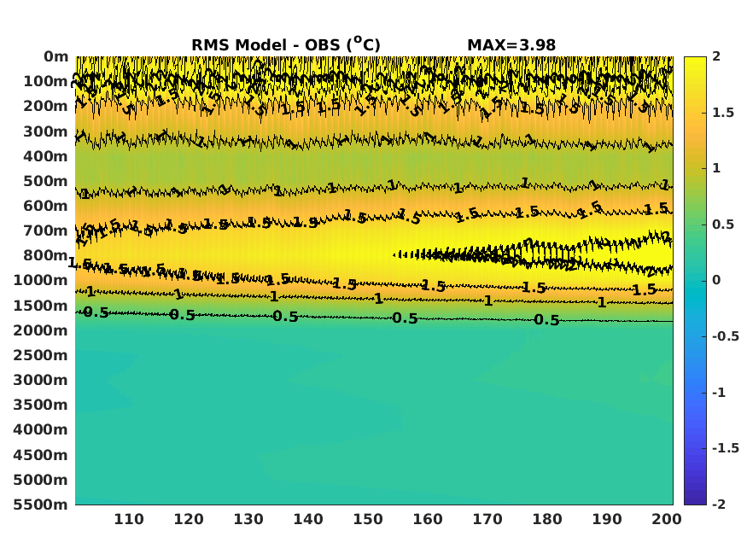
Task: Click the colorbar '2' top tick label
Action: (x=716, y=56)
